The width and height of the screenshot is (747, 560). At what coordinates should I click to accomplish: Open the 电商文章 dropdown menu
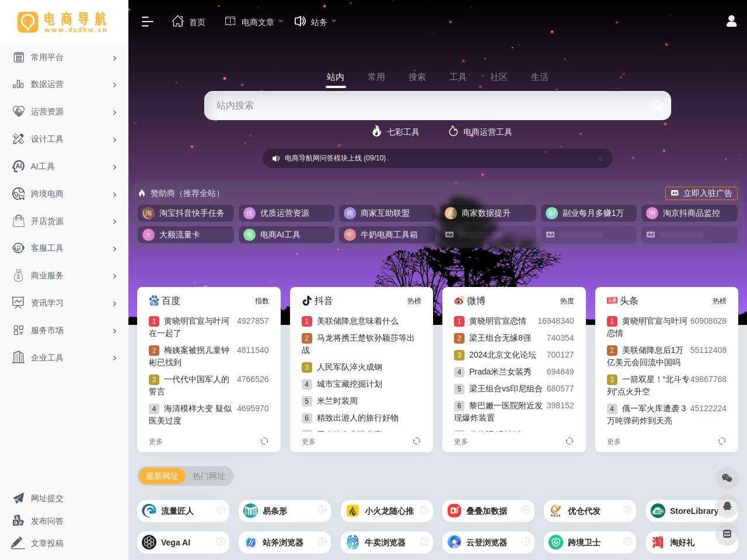254,22
